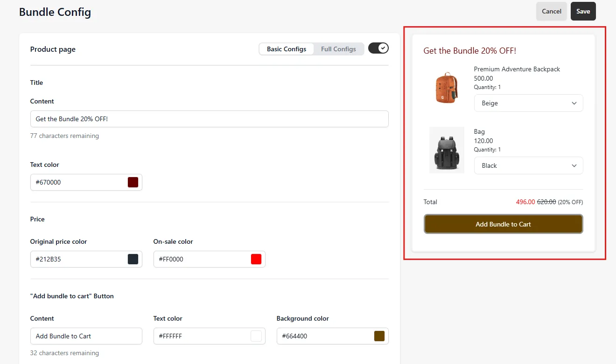Open the Beige variant dropdown
The image size is (616, 364).
[x=528, y=103]
